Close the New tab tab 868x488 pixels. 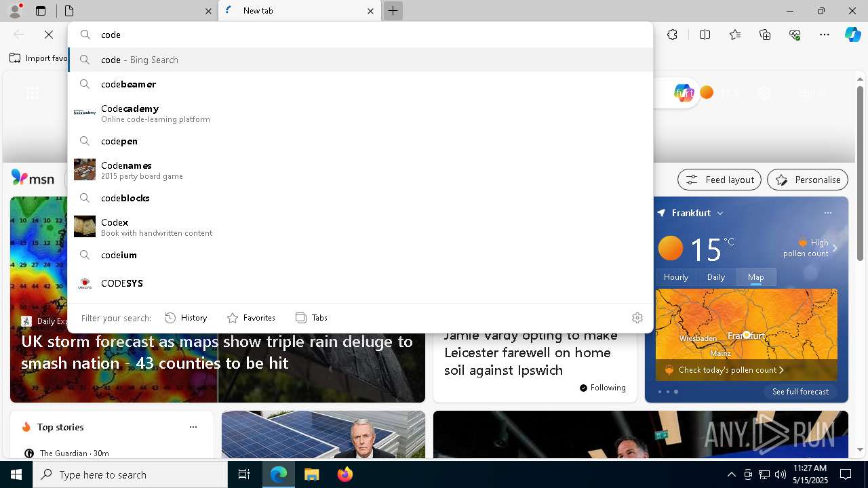pos(370,11)
